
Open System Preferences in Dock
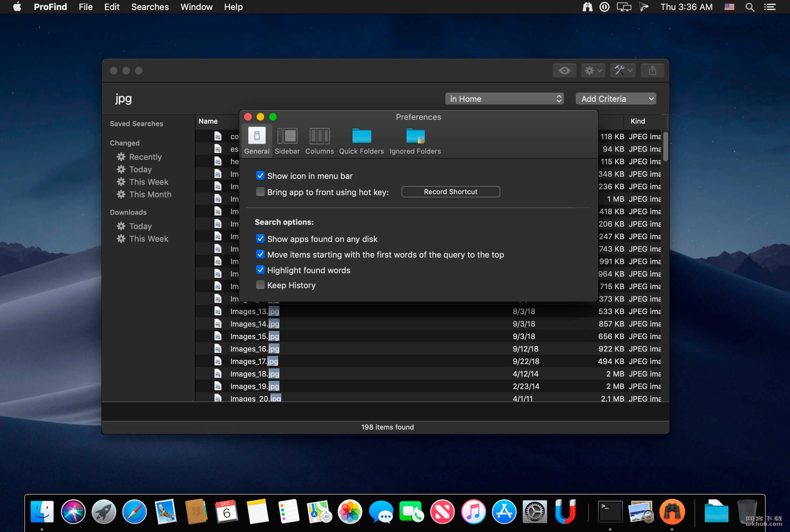(535, 511)
